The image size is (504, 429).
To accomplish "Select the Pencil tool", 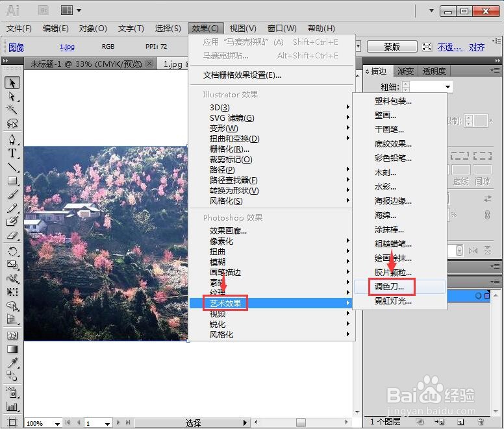I will (12, 208).
